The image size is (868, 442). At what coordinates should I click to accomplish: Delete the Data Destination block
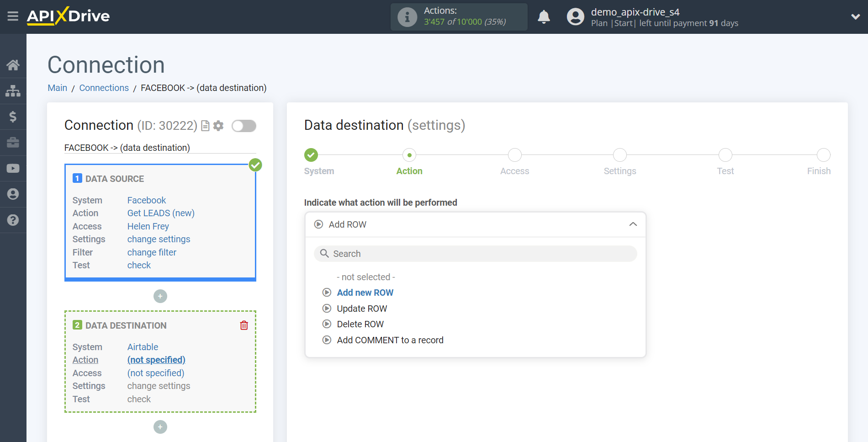244,325
